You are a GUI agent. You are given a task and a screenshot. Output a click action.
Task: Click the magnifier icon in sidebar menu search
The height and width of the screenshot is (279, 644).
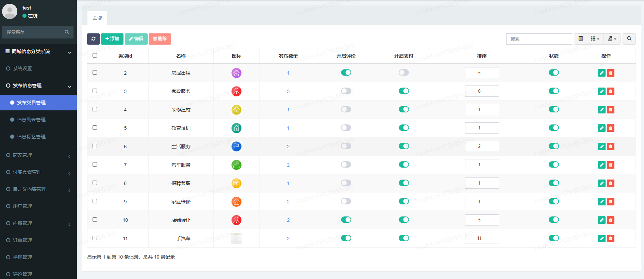(67, 32)
